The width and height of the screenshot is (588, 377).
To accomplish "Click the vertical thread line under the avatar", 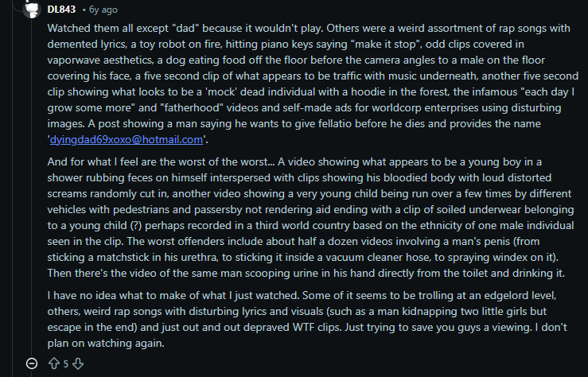I will coord(32,188).
